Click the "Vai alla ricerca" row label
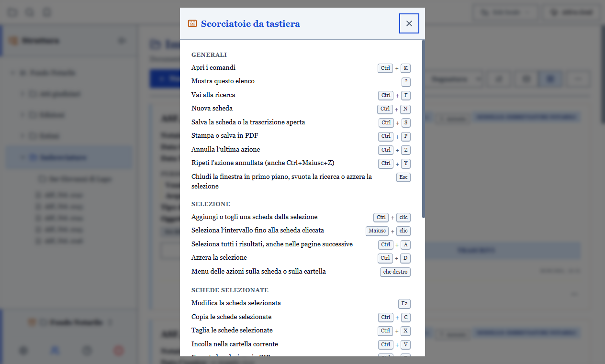The image size is (605, 364). (213, 95)
